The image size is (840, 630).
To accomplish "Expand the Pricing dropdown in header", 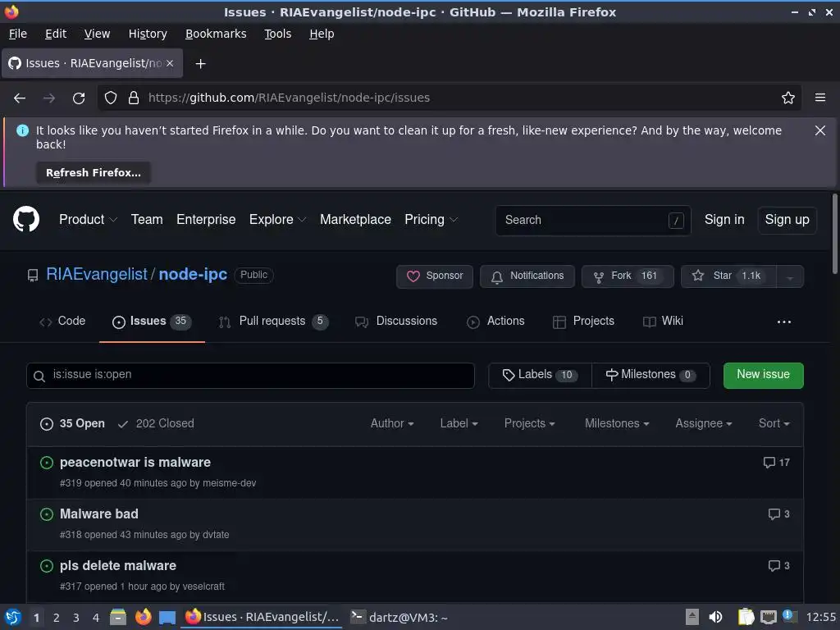I will (431, 220).
